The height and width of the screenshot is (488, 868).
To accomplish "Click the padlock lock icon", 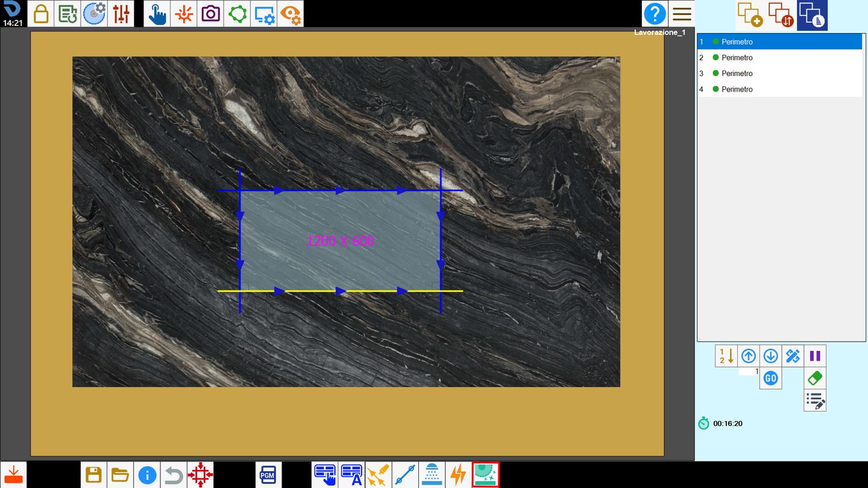I will (x=41, y=13).
